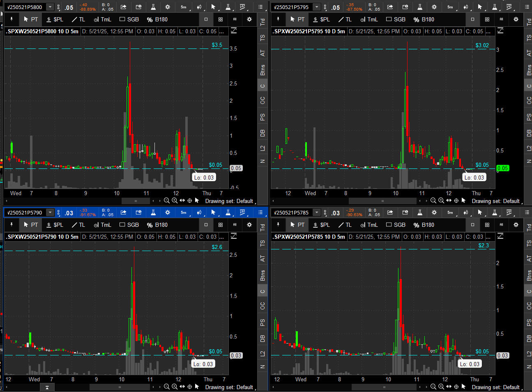Click zoom in magnifier below the P5800 chart

click(175, 201)
